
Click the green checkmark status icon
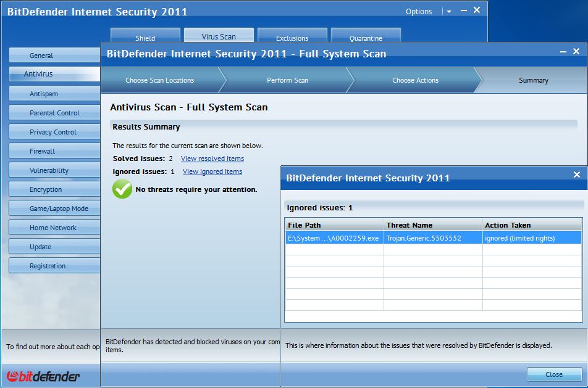(122, 189)
